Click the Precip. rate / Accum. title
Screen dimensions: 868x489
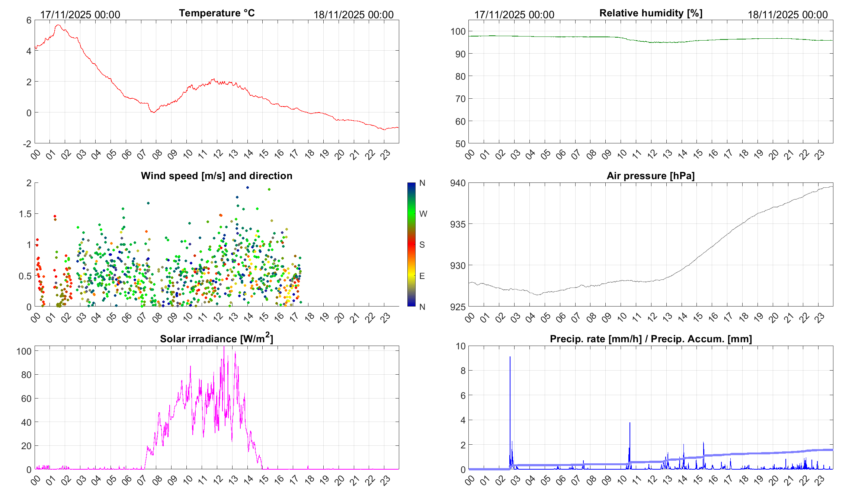(651, 339)
